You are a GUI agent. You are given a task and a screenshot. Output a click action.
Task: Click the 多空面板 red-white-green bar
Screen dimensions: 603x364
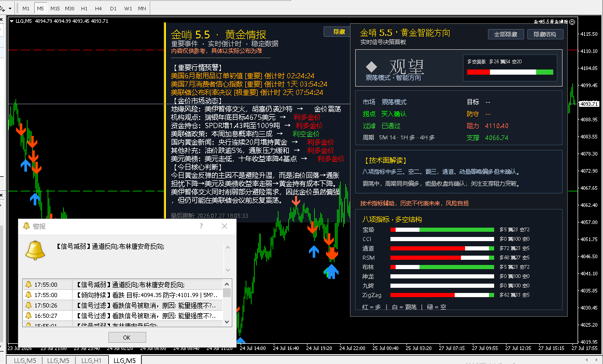[510, 72]
